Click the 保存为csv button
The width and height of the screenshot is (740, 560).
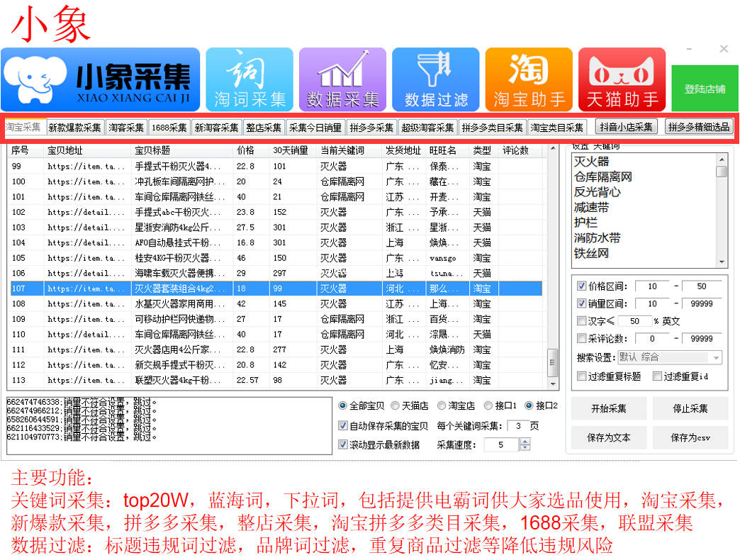pos(690,438)
